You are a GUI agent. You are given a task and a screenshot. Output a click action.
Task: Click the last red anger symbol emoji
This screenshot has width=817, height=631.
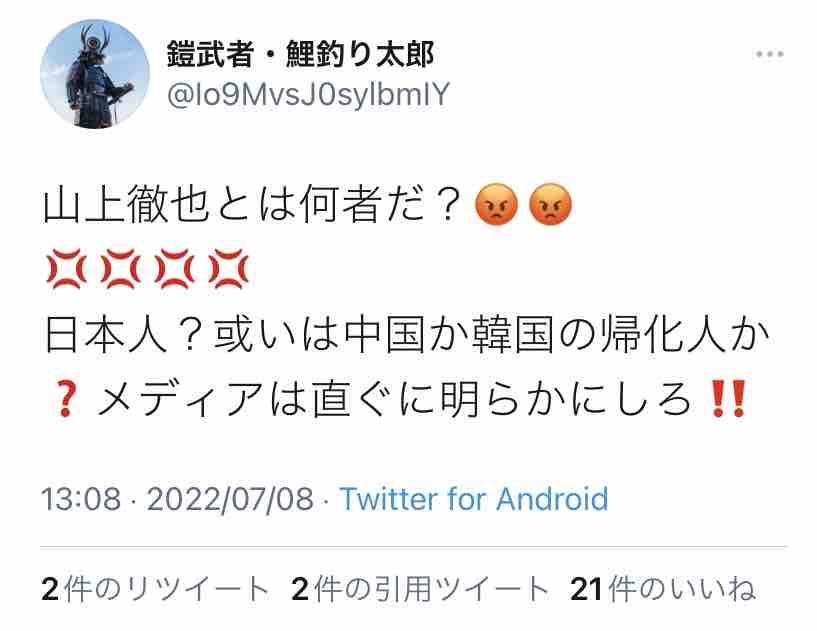(x=229, y=269)
